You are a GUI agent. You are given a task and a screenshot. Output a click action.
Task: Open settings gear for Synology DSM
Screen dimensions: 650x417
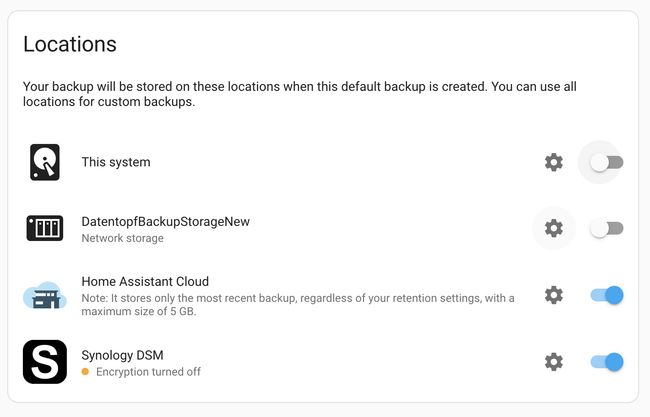tap(553, 362)
